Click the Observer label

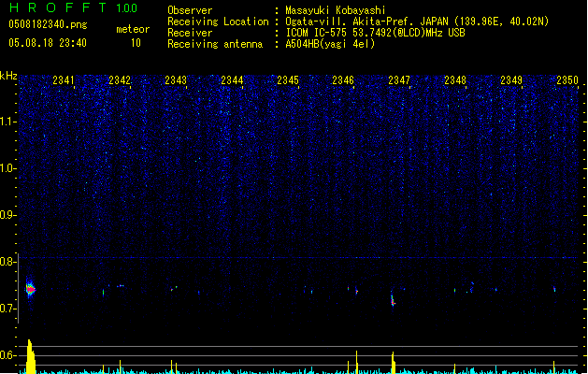(190, 10)
